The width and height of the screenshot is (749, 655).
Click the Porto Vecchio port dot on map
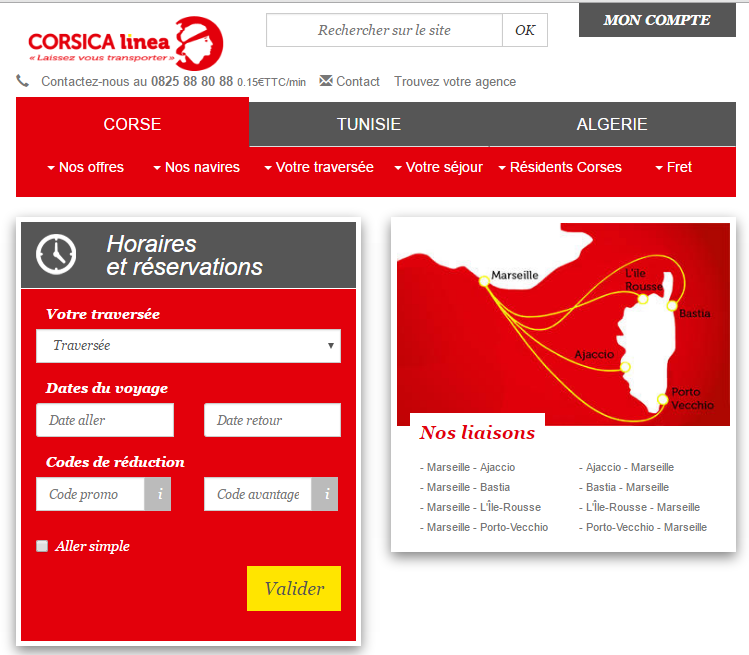click(x=662, y=399)
